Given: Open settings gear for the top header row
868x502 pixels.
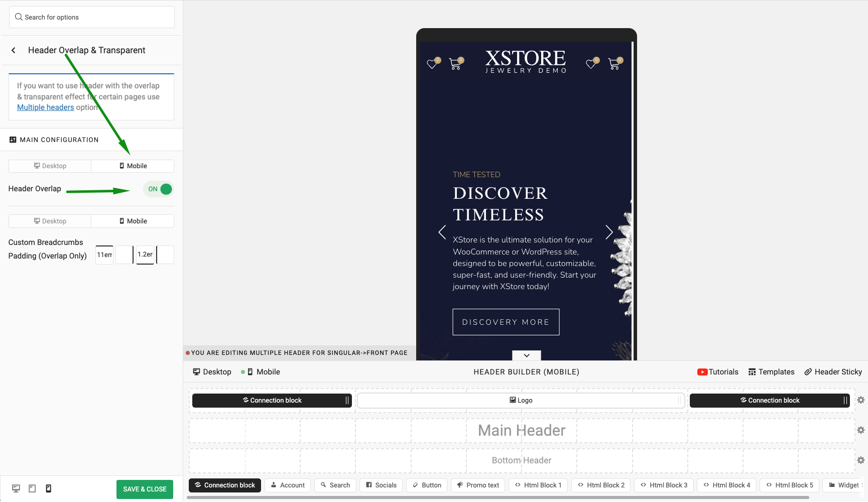Looking at the screenshot, I should click(861, 400).
